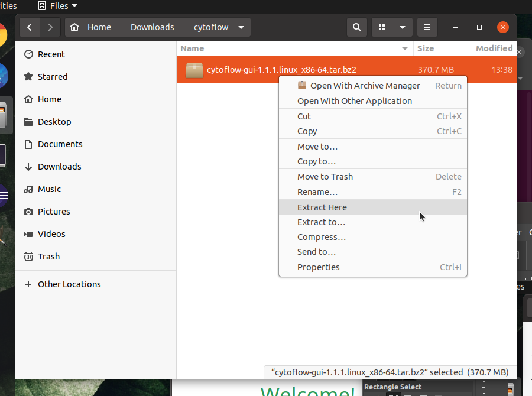Expand the cytoflow path dropdown arrow
This screenshot has height=396, width=532.
click(241, 27)
